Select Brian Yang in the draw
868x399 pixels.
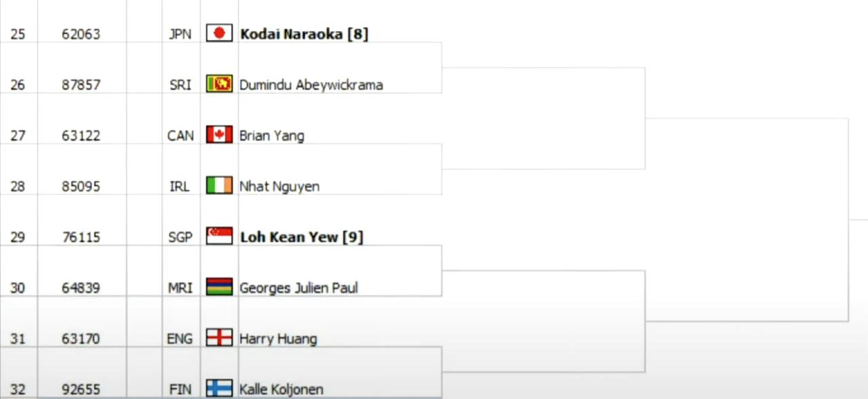[x=271, y=135]
